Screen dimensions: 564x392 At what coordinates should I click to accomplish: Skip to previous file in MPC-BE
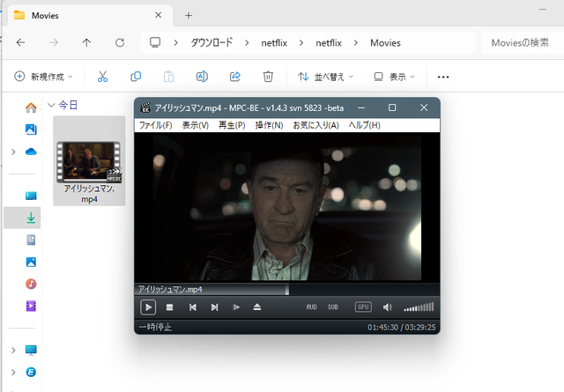tap(192, 307)
